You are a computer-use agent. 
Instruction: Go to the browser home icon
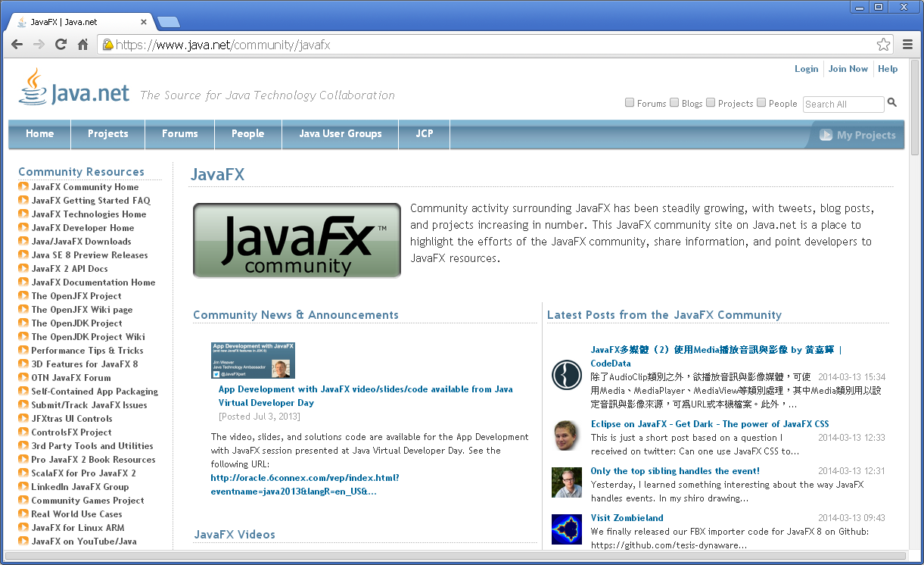[83, 45]
